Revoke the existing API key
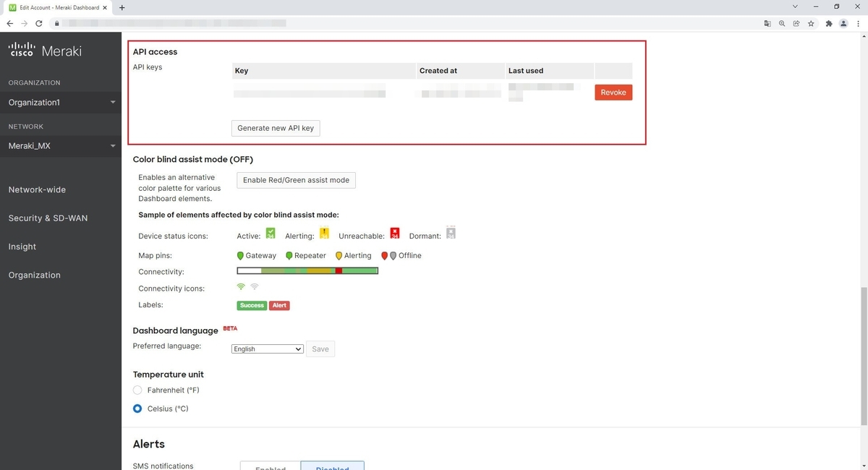 click(613, 93)
